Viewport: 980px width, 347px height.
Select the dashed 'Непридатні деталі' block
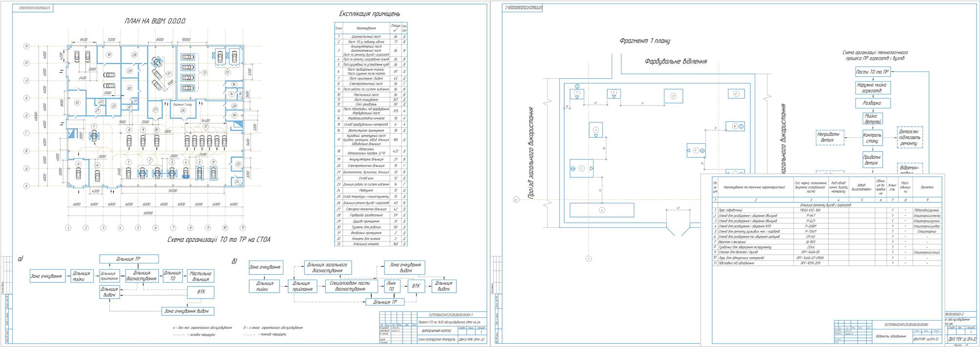tap(831, 137)
